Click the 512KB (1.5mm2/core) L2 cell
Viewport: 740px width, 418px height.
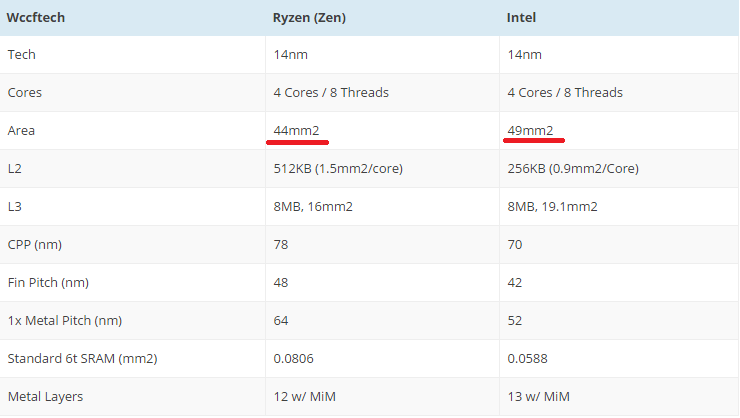[x=338, y=169]
